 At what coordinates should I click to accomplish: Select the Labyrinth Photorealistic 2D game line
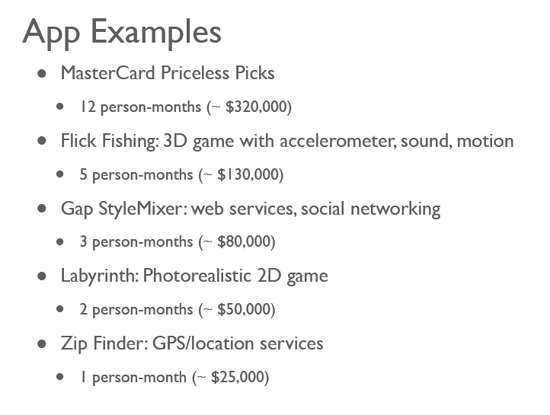pos(195,276)
